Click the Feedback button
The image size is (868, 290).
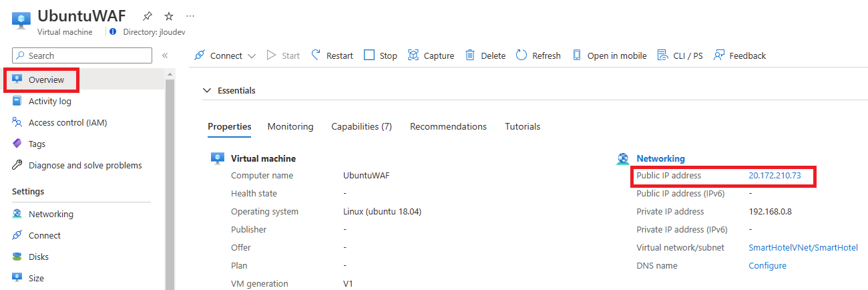pyautogui.click(x=740, y=55)
